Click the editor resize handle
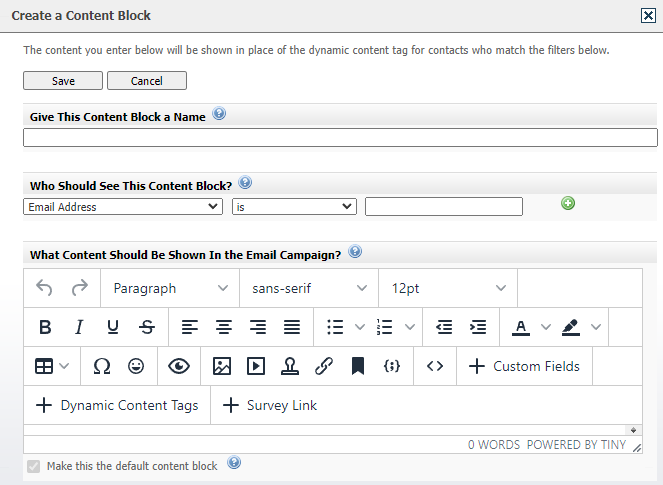 (637, 448)
